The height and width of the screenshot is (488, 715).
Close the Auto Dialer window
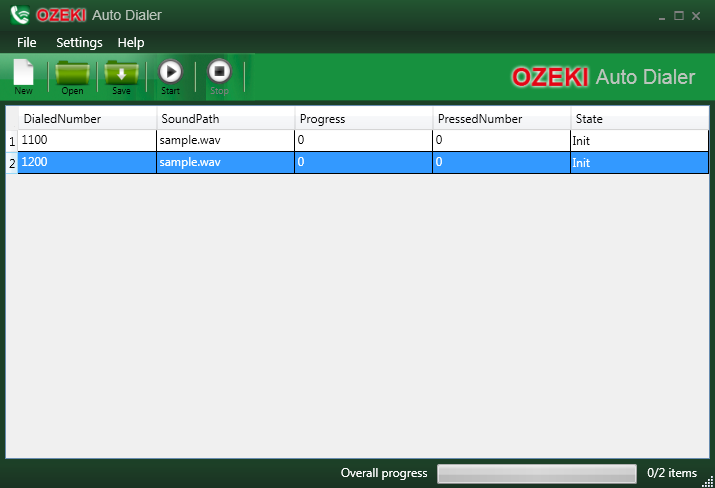[x=696, y=16]
